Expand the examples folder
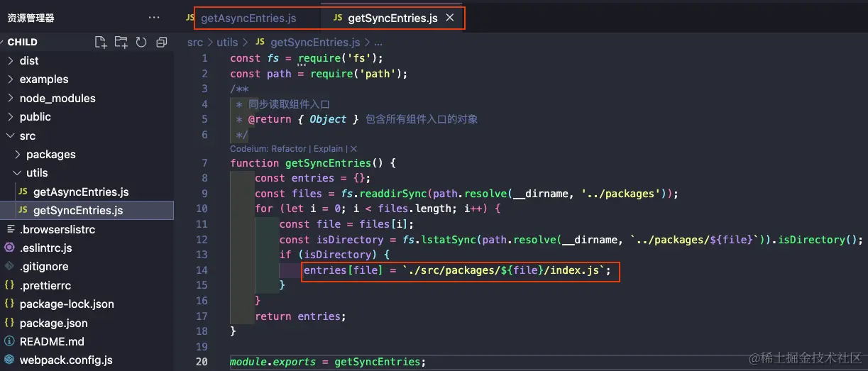Screen dimensions: 868x371 44,79
